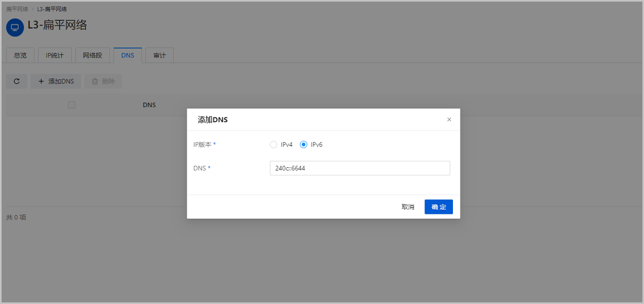
Task: Click the DNS column header
Action: pyautogui.click(x=149, y=105)
